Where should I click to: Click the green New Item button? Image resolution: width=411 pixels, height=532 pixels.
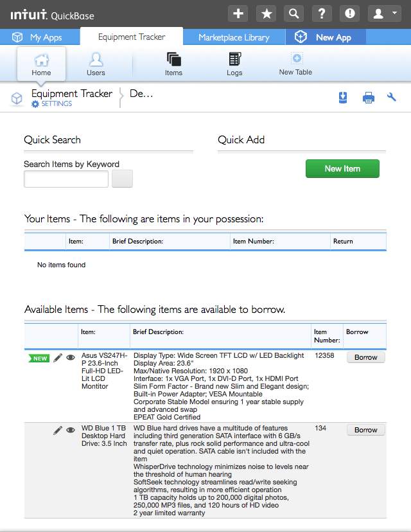[342, 168]
